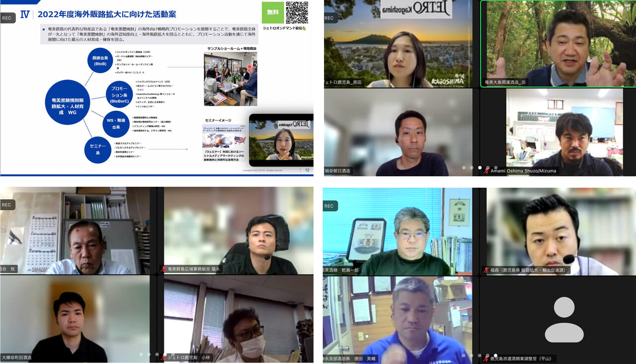The height and width of the screenshot is (364, 636).
Task: Select the 大輝@町田酒造 video tile
Action: point(75,319)
